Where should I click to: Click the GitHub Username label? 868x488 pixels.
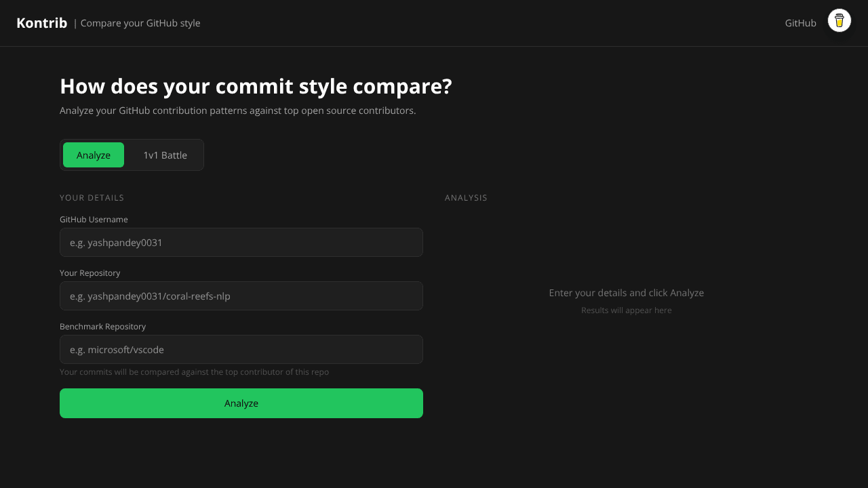pyautogui.click(x=94, y=220)
